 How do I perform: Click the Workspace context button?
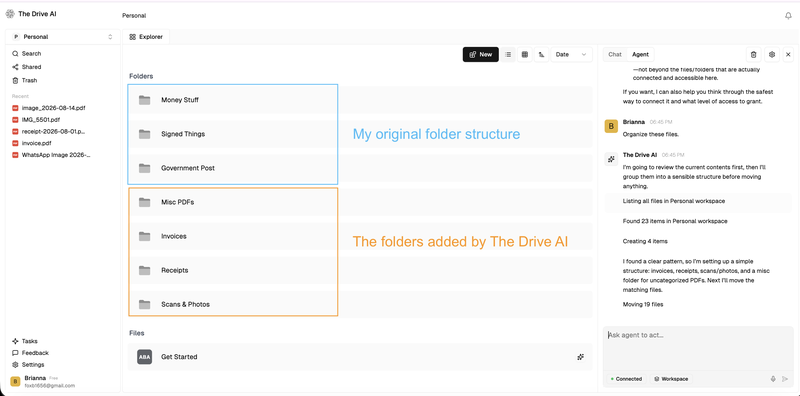tap(671, 379)
